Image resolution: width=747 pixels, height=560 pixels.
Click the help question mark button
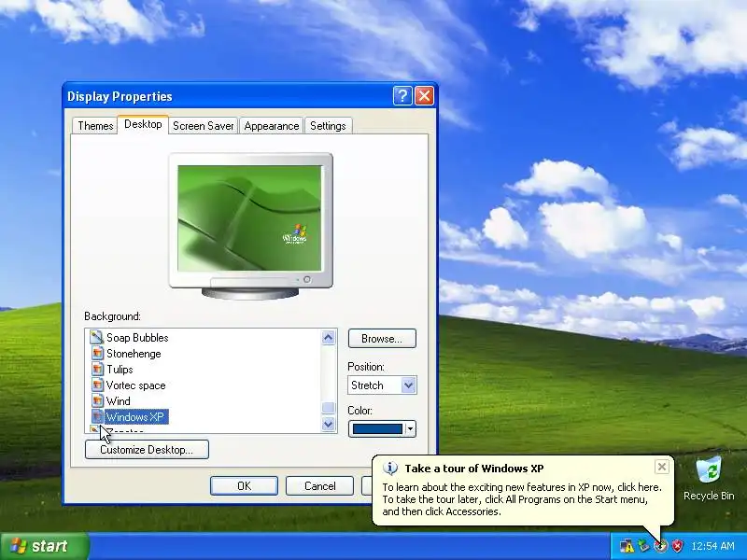tap(402, 96)
